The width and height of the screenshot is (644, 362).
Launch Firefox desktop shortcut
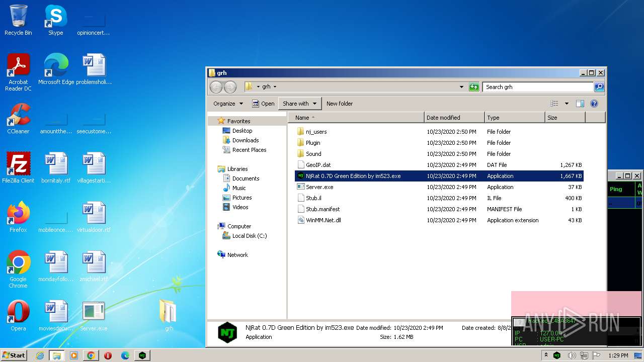[18, 217]
